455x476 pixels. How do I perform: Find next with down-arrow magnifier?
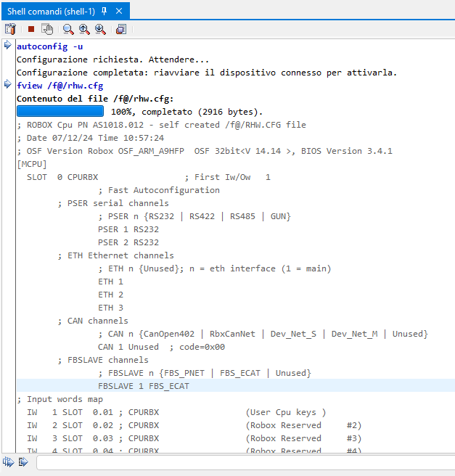click(100, 29)
